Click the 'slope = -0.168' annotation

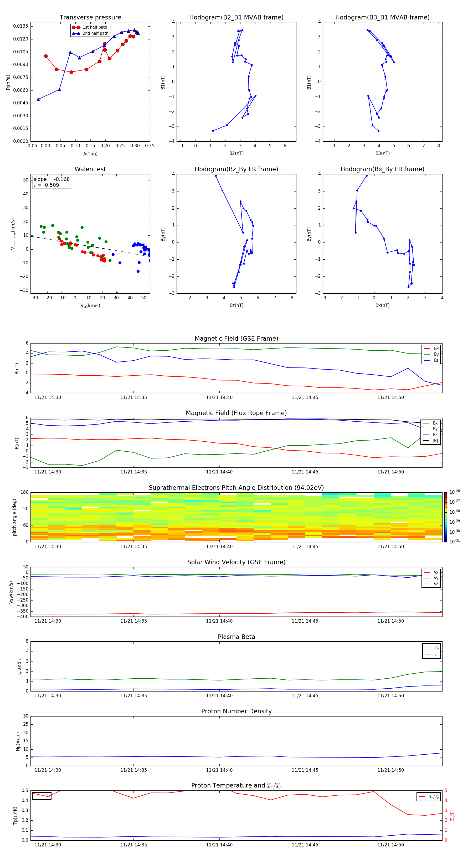pos(52,179)
